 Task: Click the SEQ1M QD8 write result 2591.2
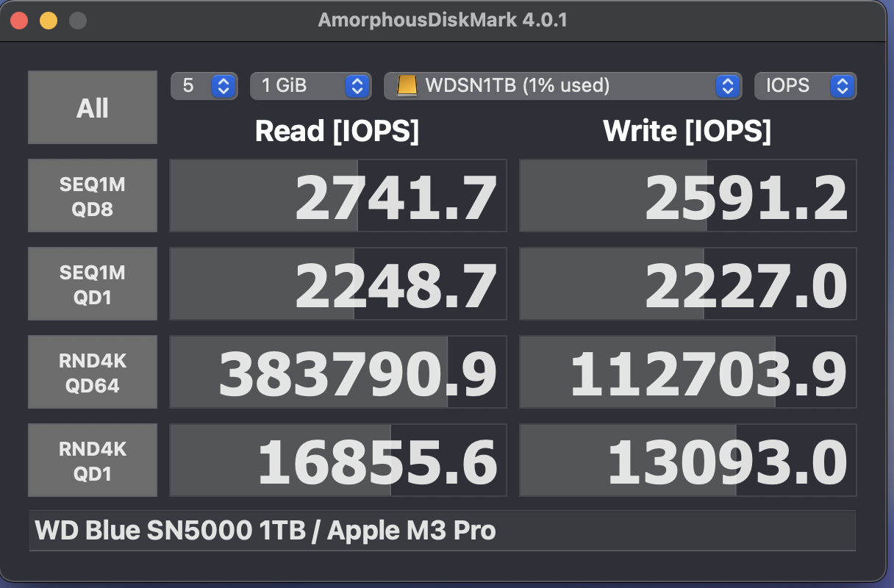[688, 196]
